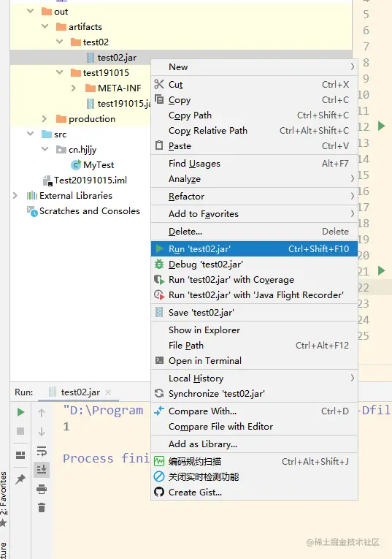Screen dimensions: 392x559
Task: Select test02.jar in project tree
Action: [117, 58]
